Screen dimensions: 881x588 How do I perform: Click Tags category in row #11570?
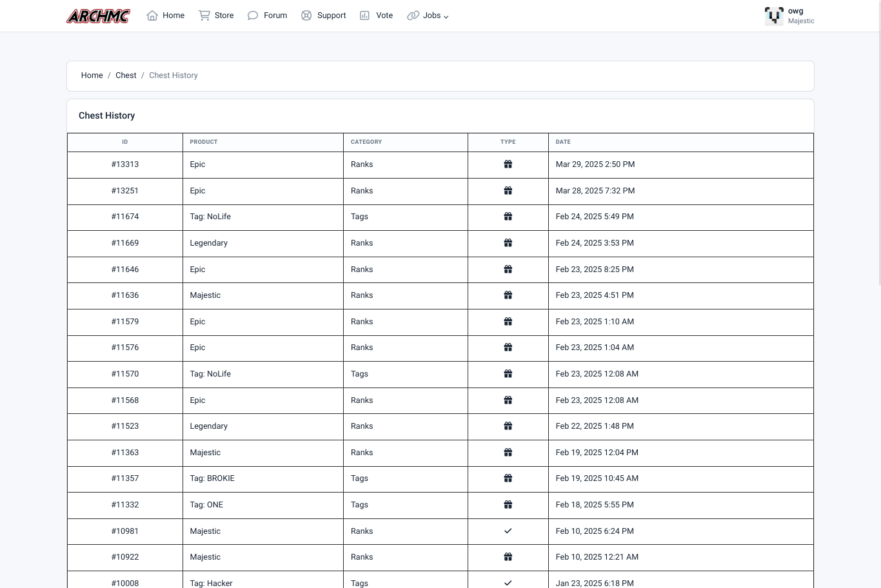pos(359,374)
